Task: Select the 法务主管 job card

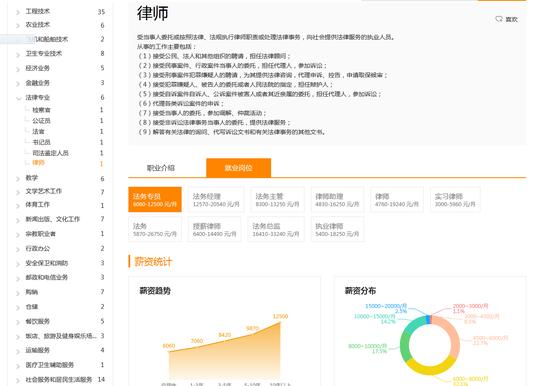Action: [277, 199]
